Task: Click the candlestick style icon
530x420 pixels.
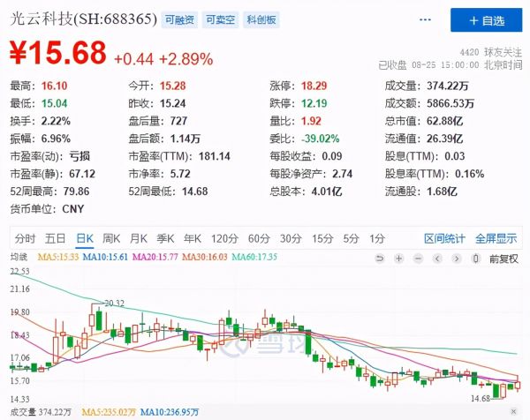Action: coord(476,259)
